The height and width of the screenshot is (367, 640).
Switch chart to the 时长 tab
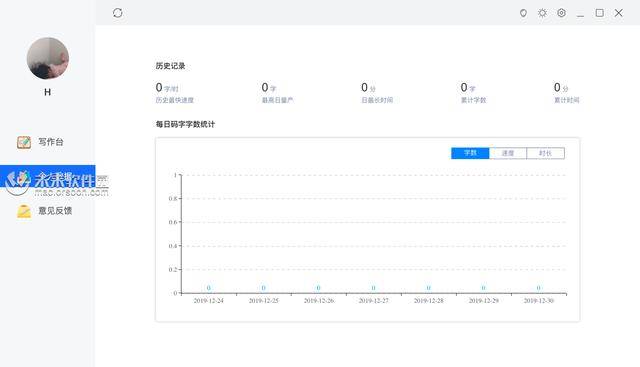pos(546,153)
